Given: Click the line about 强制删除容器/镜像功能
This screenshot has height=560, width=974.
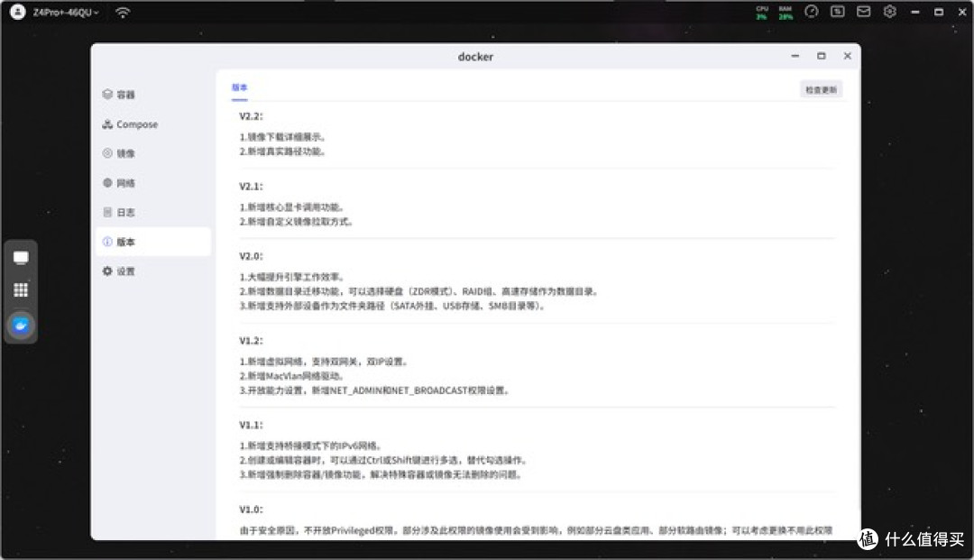Looking at the screenshot, I should [x=381, y=474].
